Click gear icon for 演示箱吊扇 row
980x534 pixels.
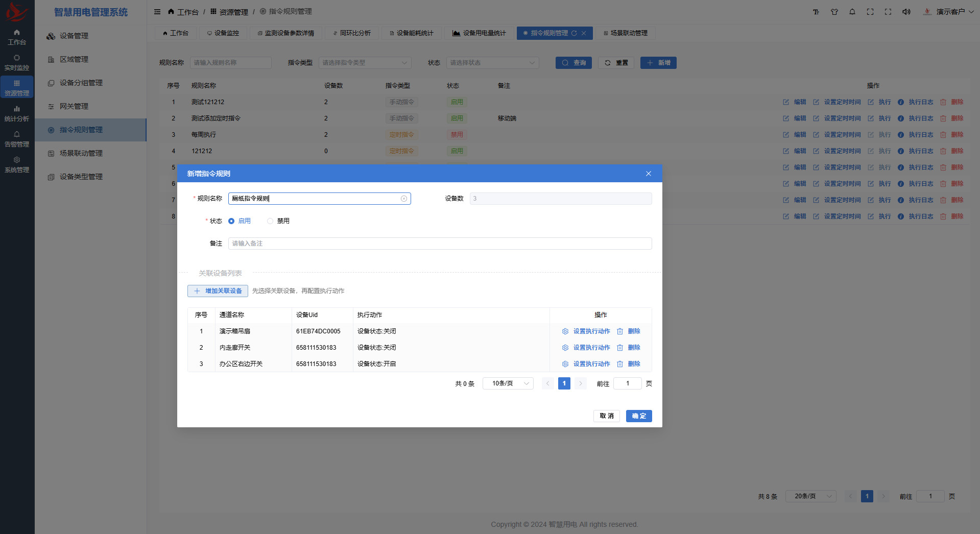coord(565,331)
